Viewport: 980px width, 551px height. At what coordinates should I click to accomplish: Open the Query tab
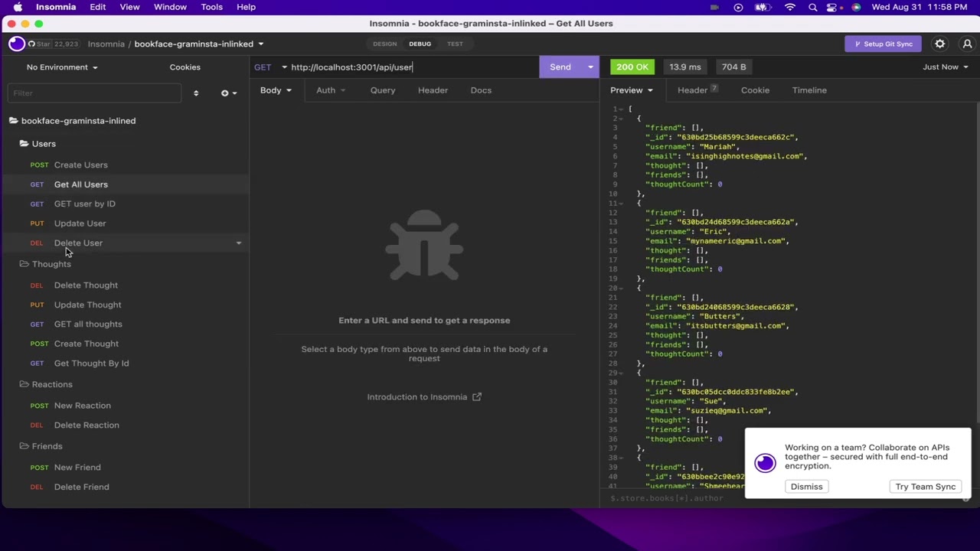click(x=383, y=90)
